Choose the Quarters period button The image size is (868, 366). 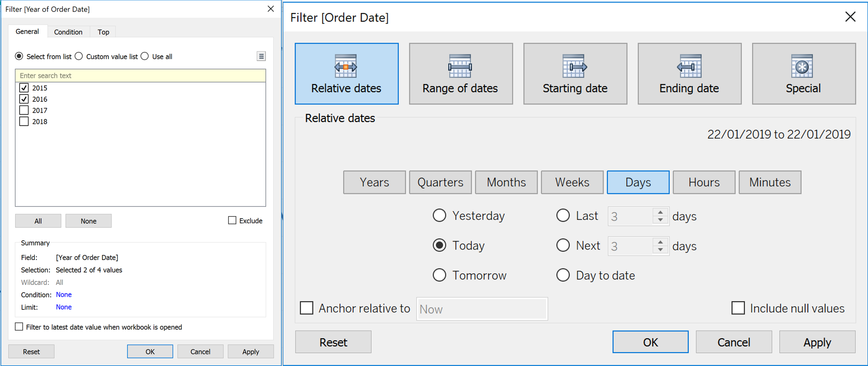tap(440, 182)
